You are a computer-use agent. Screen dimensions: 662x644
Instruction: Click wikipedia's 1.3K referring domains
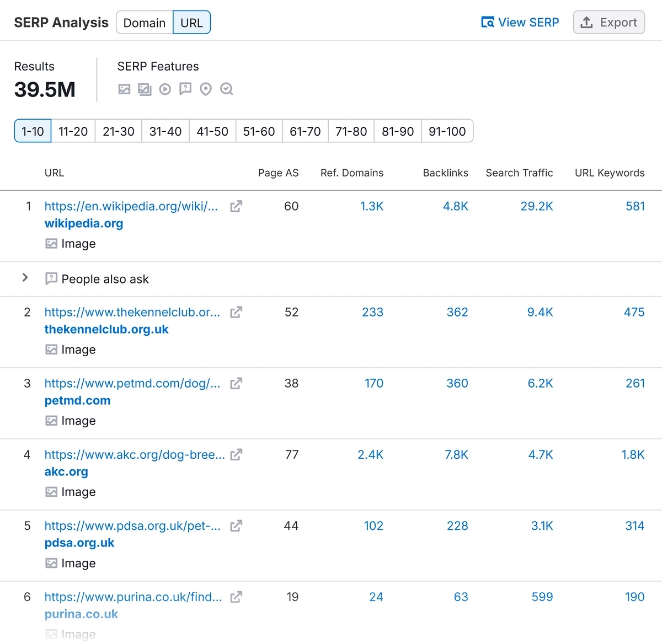coord(372,206)
